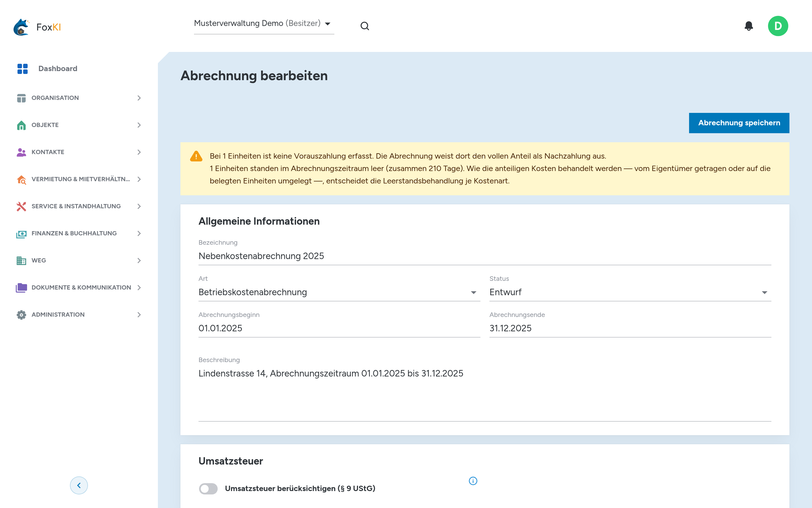Click the Service tools icon
Image resolution: width=812 pixels, height=508 pixels.
point(21,206)
